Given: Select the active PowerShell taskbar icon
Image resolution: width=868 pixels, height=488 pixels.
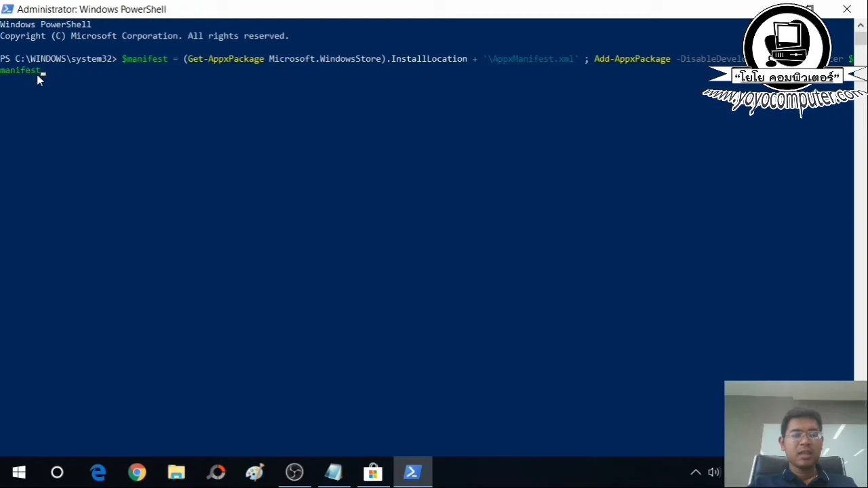Looking at the screenshot, I should pos(412,472).
